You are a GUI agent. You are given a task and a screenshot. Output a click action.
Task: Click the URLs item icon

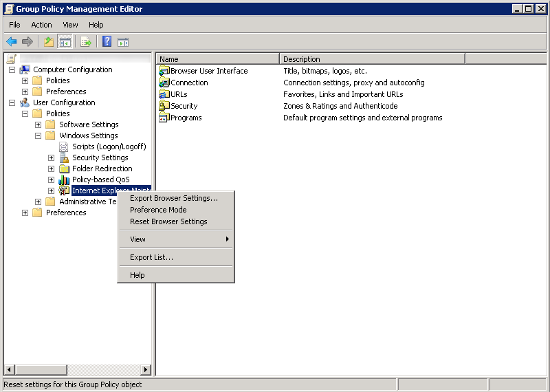(164, 94)
